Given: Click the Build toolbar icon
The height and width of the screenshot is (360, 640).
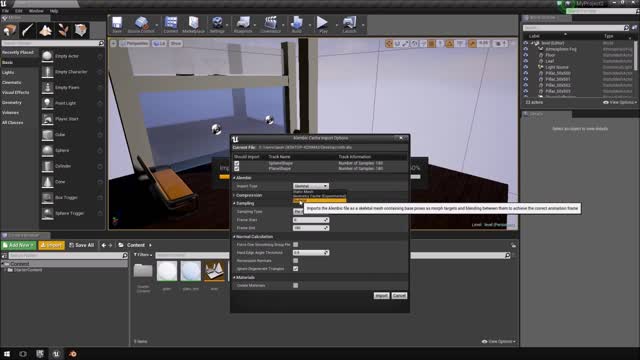Looking at the screenshot, I should pyautogui.click(x=297, y=24).
